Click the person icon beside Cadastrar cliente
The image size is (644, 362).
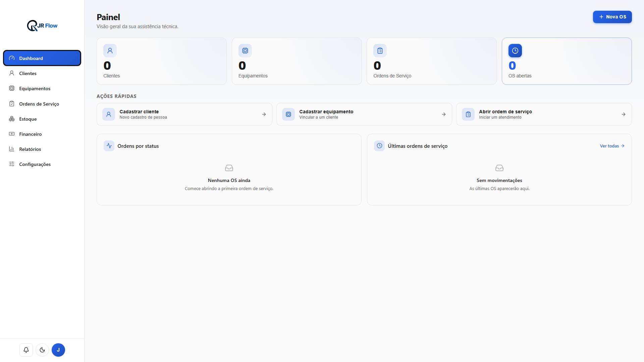pyautogui.click(x=109, y=114)
